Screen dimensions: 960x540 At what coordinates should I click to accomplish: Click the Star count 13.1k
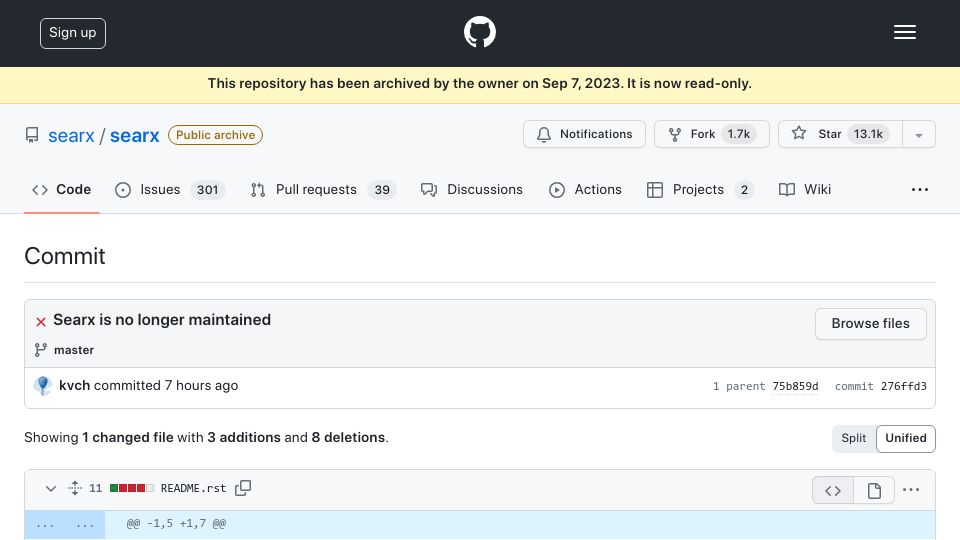coord(868,134)
